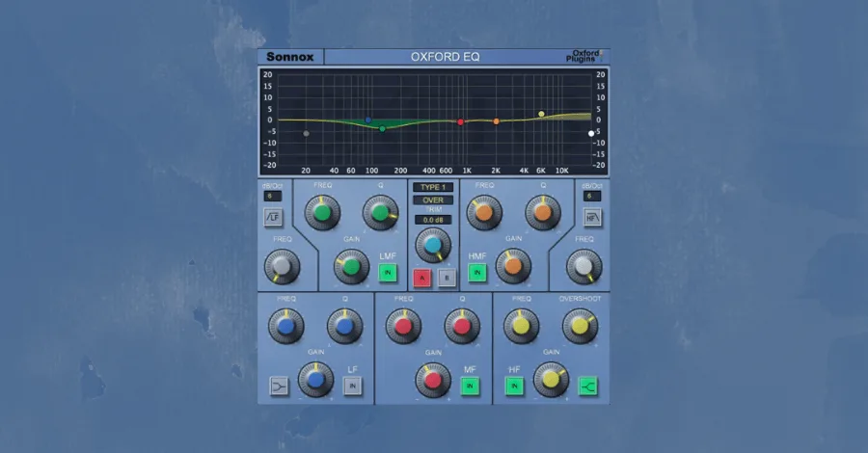Click the blue LF Q knob
The height and width of the screenshot is (453, 868).
(x=344, y=327)
